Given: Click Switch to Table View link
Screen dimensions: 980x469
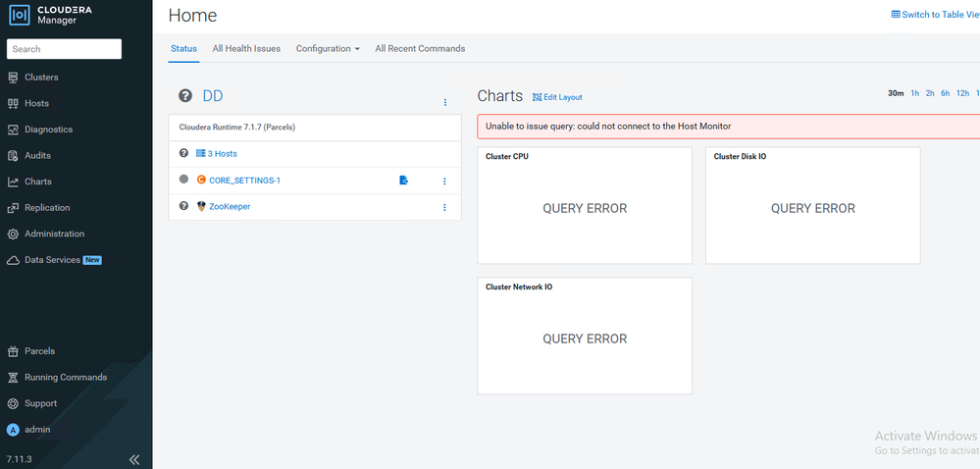Looking at the screenshot, I should click(941, 15).
